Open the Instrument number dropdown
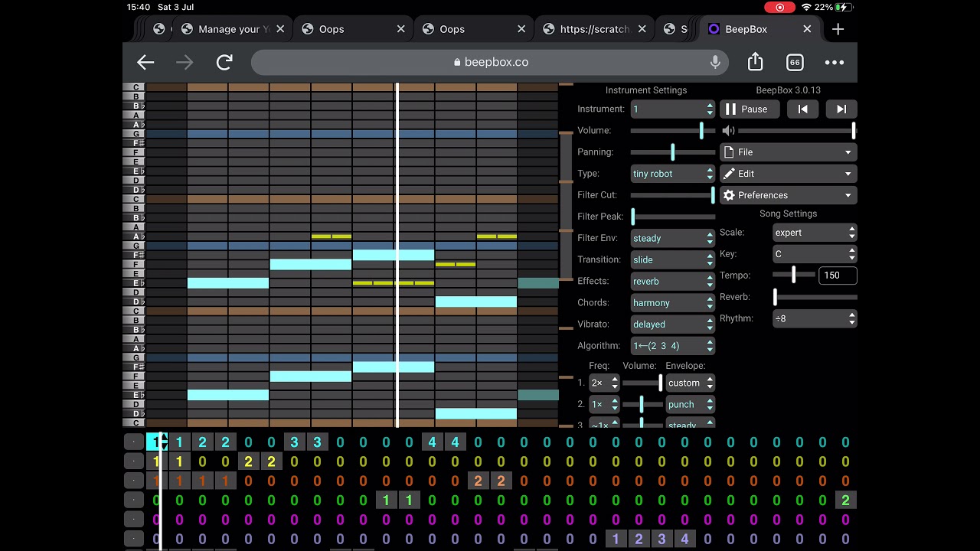Viewport: 980px width, 551px height. [673, 109]
